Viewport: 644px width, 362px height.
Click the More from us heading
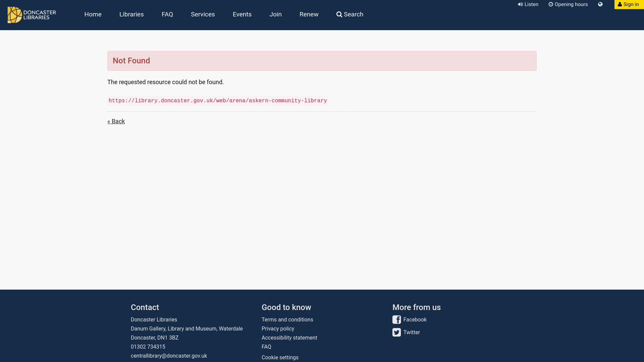point(417,307)
